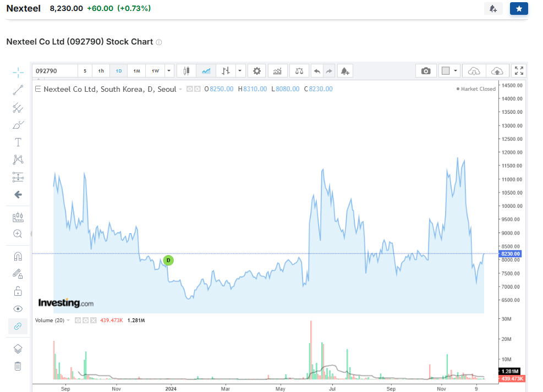
Task: Toggle the sync drawings link icon
Action: (x=18, y=326)
